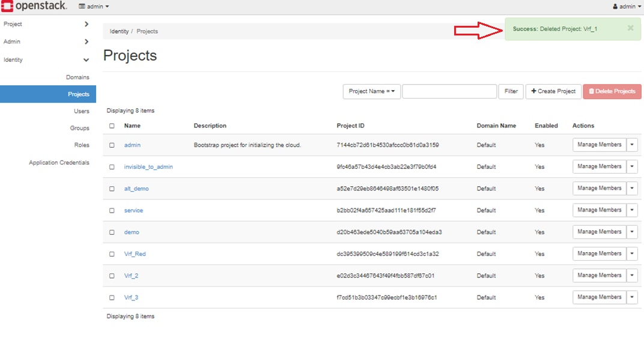Click the Name column header
644x340 pixels.
point(132,126)
